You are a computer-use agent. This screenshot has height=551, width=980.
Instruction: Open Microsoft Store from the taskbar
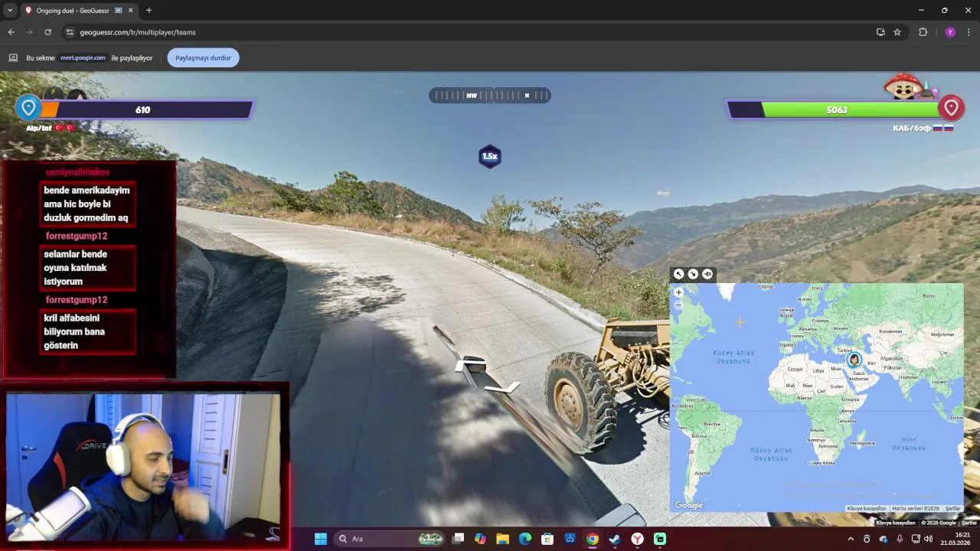point(547,539)
